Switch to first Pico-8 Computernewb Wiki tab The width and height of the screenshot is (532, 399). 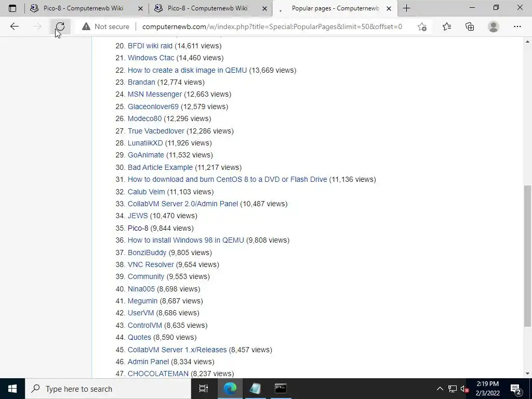pyautogui.click(x=83, y=8)
